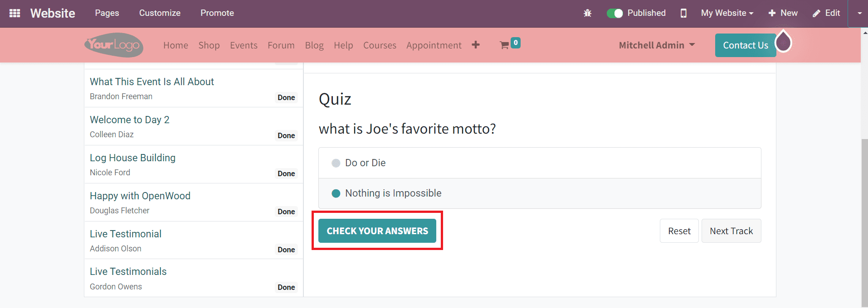Screen dimensions: 868x308
Task: Open the Customize menu
Action: (x=160, y=13)
